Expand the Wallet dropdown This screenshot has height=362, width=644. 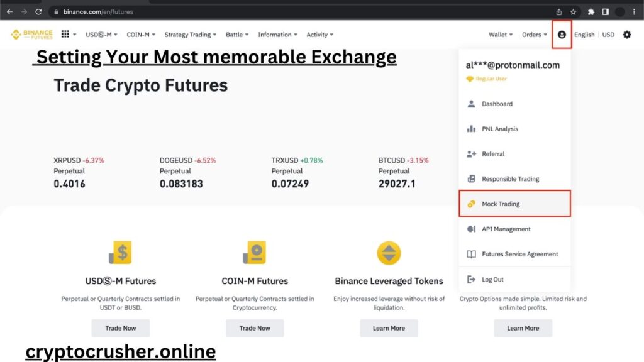tap(501, 35)
